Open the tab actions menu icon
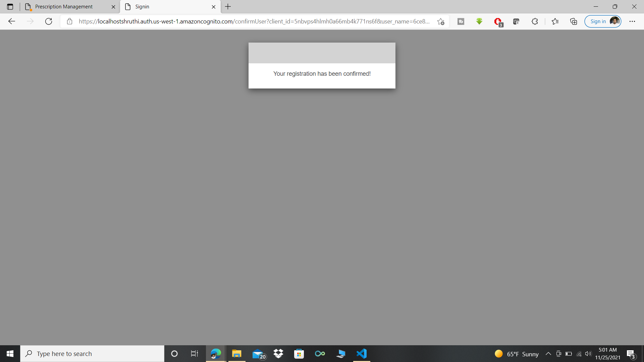 coord(10,7)
